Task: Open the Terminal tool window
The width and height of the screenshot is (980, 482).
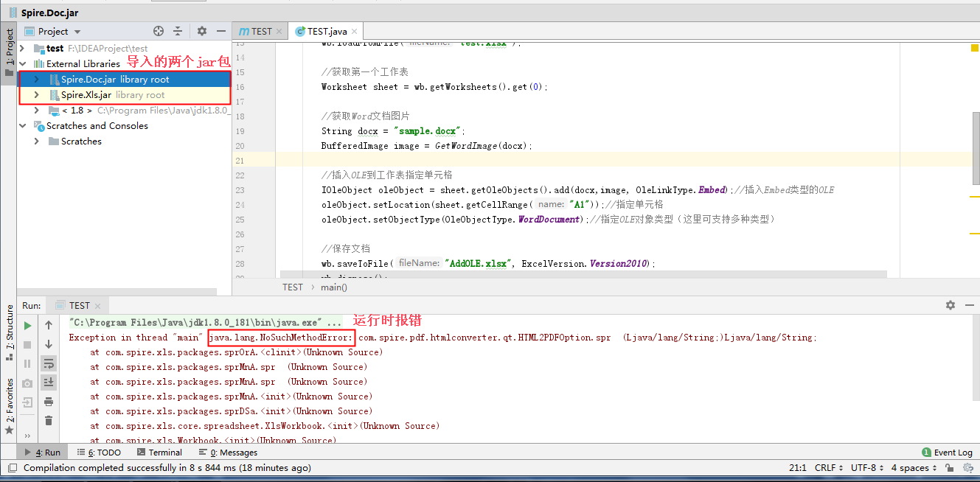Action: point(159,452)
